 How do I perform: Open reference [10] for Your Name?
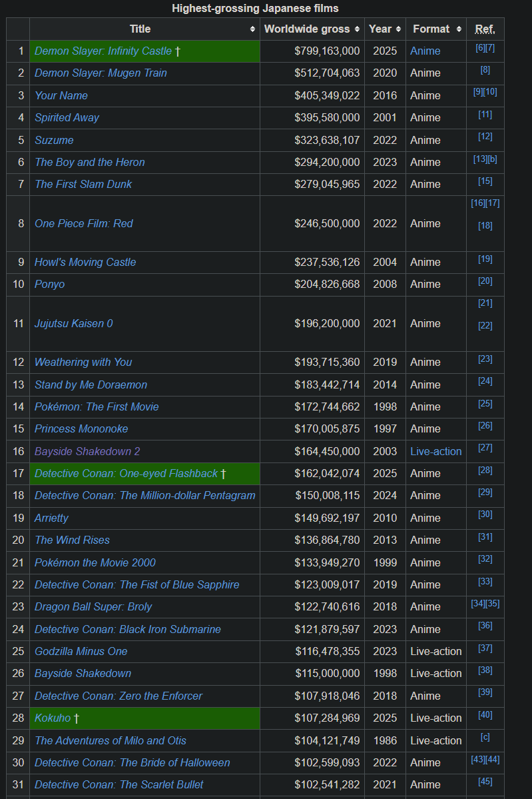[x=490, y=92]
